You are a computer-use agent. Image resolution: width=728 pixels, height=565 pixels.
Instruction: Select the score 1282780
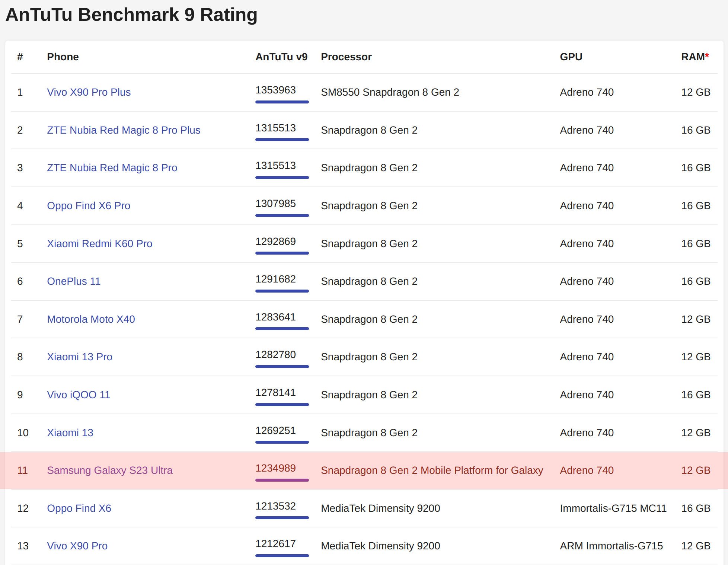(x=275, y=355)
